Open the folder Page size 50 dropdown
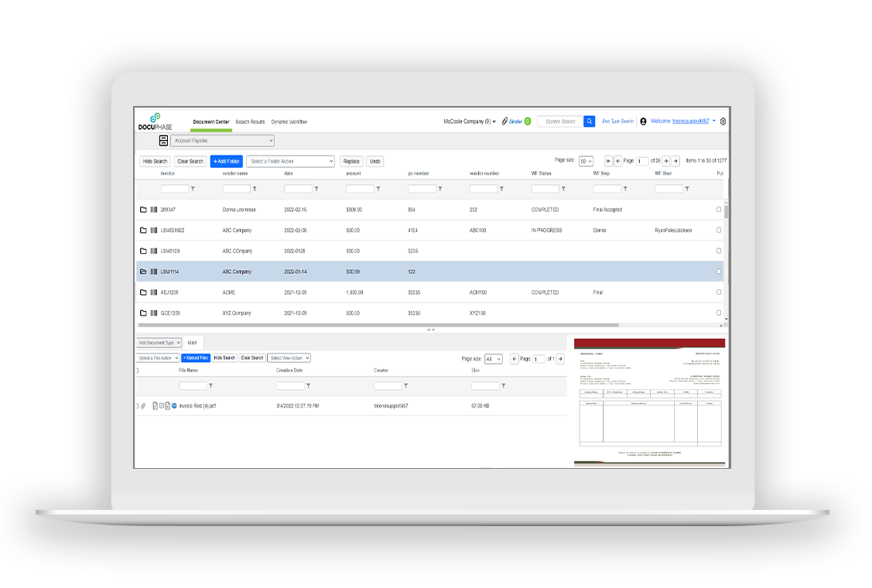Screen dimensions: 872x588 [x=586, y=162]
